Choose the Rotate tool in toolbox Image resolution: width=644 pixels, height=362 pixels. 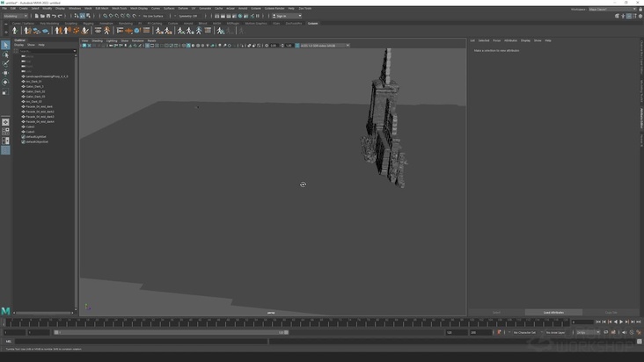coord(5,82)
